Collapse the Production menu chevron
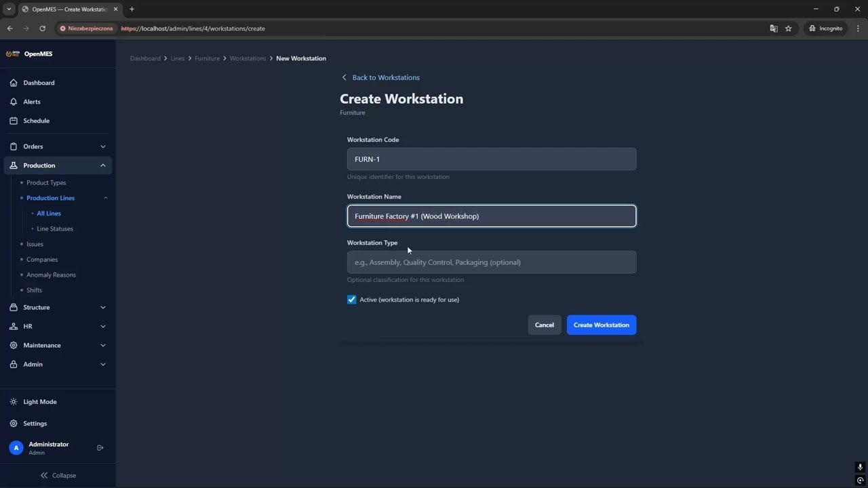868x488 pixels. click(x=103, y=165)
